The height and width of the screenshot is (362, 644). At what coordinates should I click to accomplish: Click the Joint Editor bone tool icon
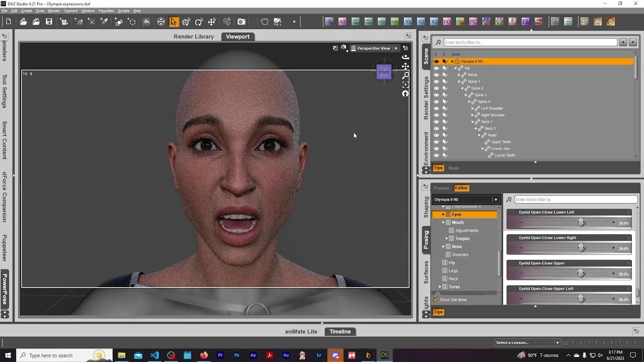[227, 22]
